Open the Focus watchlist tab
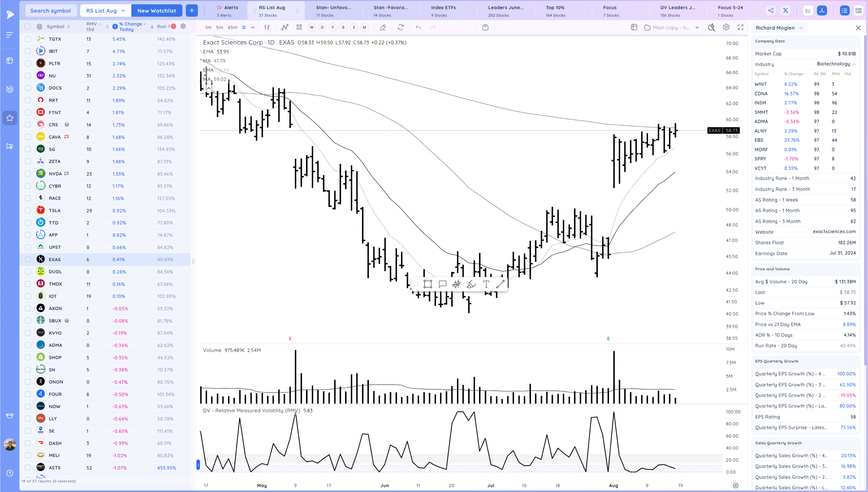This screenshot has height=492, width=868. tap(610, 10)
